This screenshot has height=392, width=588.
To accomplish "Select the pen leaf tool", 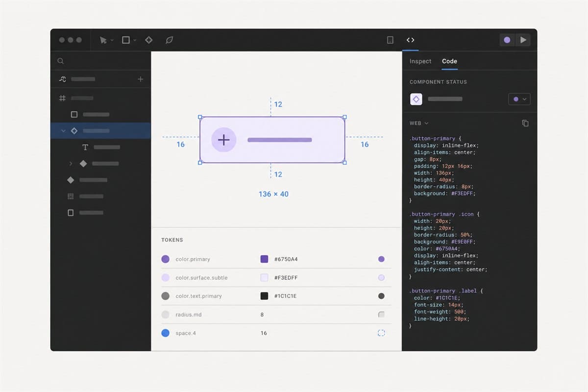I will pos(169,40).
